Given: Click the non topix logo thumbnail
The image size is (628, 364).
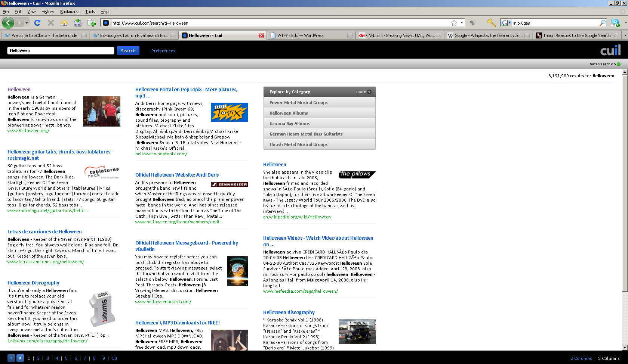Looking at the screenshot, I should 230,112.
